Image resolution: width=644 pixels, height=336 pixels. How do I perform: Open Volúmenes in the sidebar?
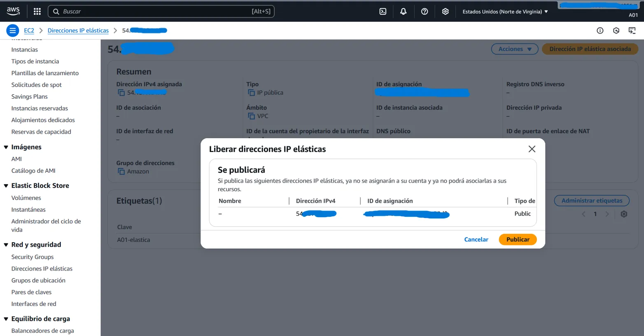click(26, 198)
